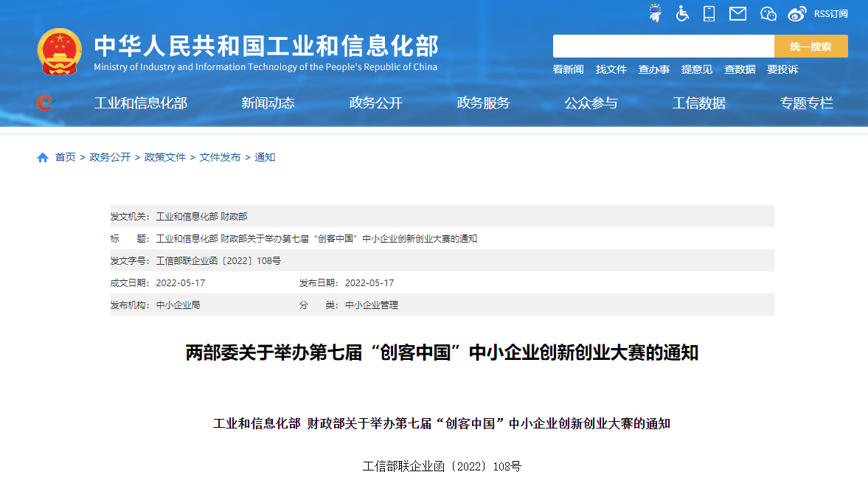
Task: Open the Weibo icon
Action: [x=796, y=13]
